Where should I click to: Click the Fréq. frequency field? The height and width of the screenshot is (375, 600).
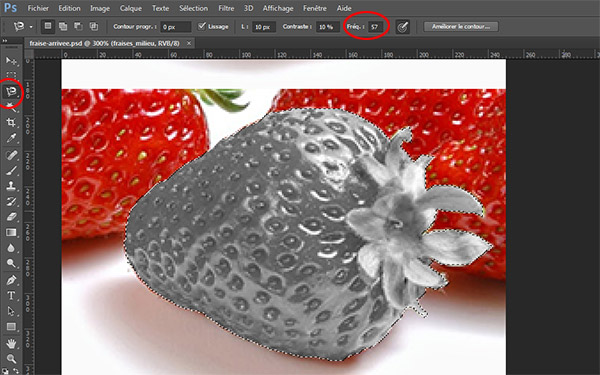[375, 27]
